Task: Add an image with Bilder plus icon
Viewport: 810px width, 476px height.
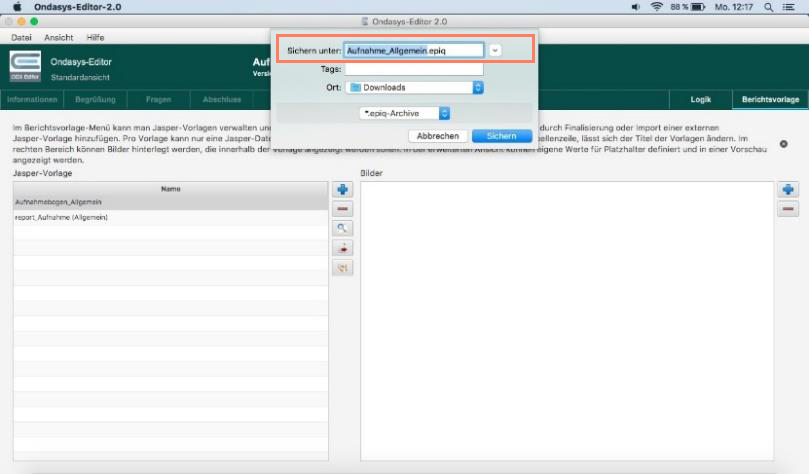Action: pyautogui.click(x=788, y=190)
